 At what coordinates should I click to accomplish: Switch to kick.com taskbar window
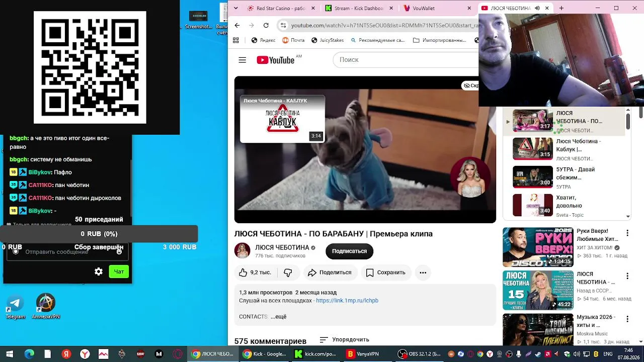pos(315,354)
